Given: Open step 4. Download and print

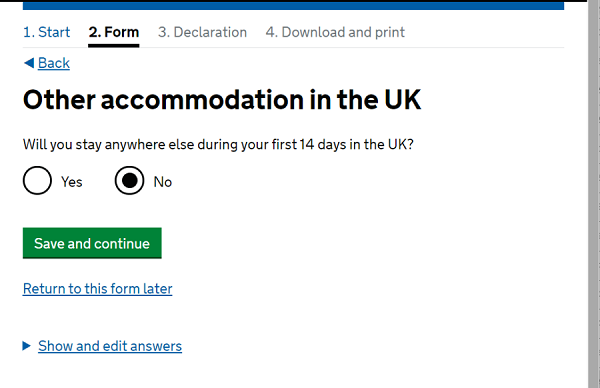Looking at the screenshot, I should pyautogui.click(x=335, y=32).
